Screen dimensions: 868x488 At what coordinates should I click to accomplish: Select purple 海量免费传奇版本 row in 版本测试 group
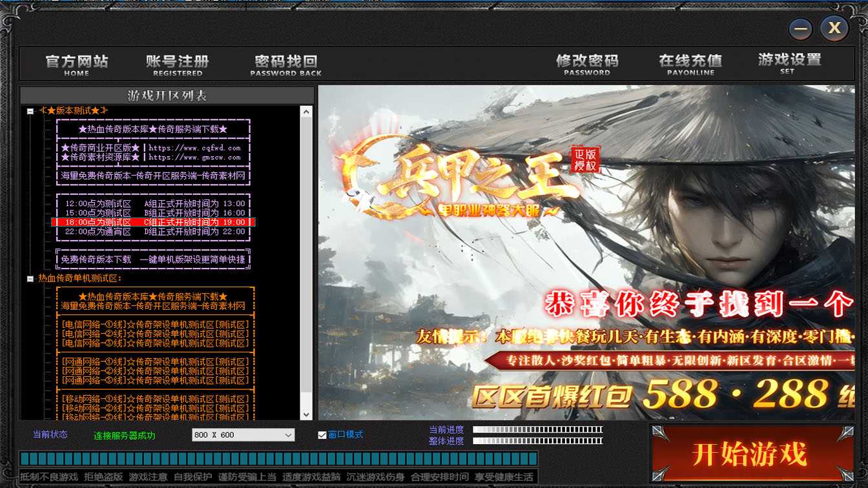[153, 176]
